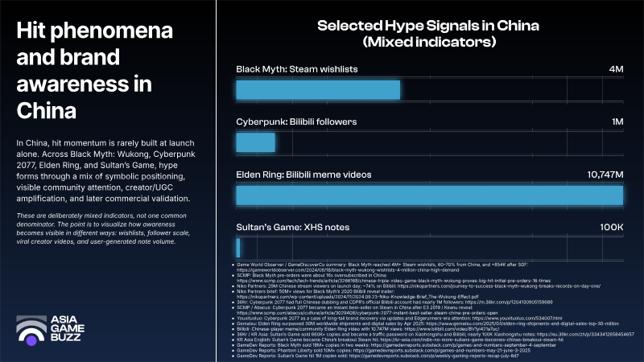
Task: Open the kr-asia.com Sultan's Game link
Action: point(472,339)
